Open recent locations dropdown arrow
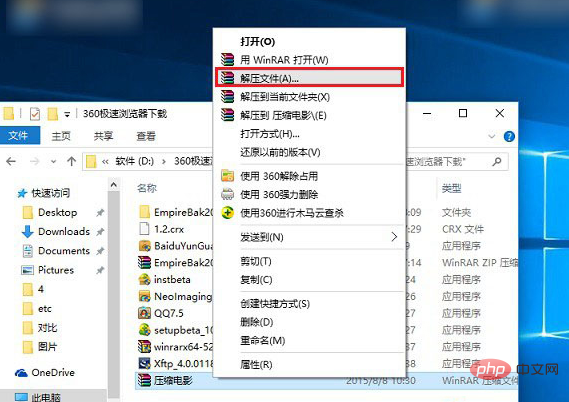This screenshot has height=402, width=569. point(54,162)
